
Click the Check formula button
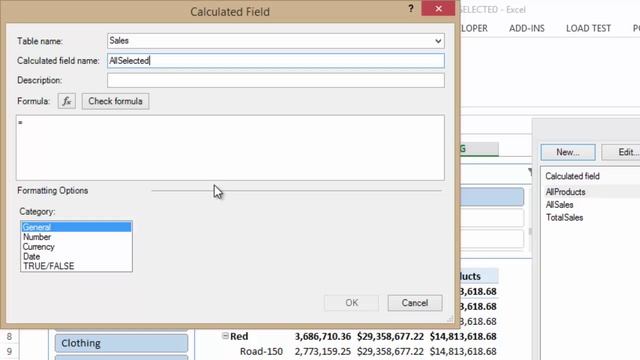point(116,101)
